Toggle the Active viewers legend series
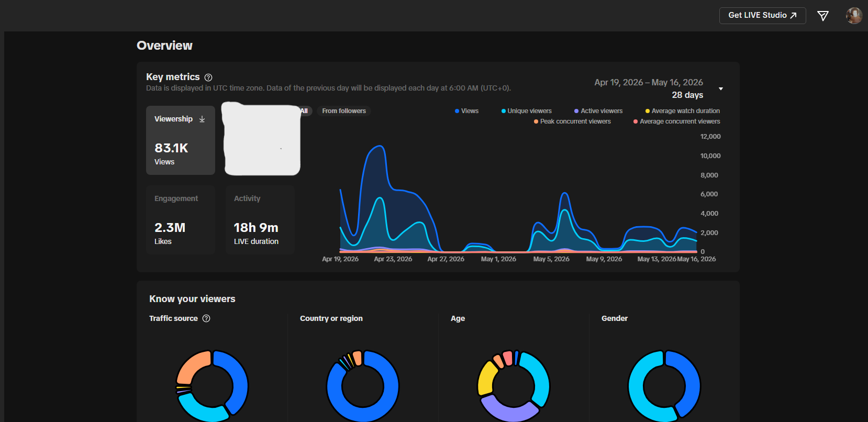Screen dimensions: 868x422 (598, 111)
